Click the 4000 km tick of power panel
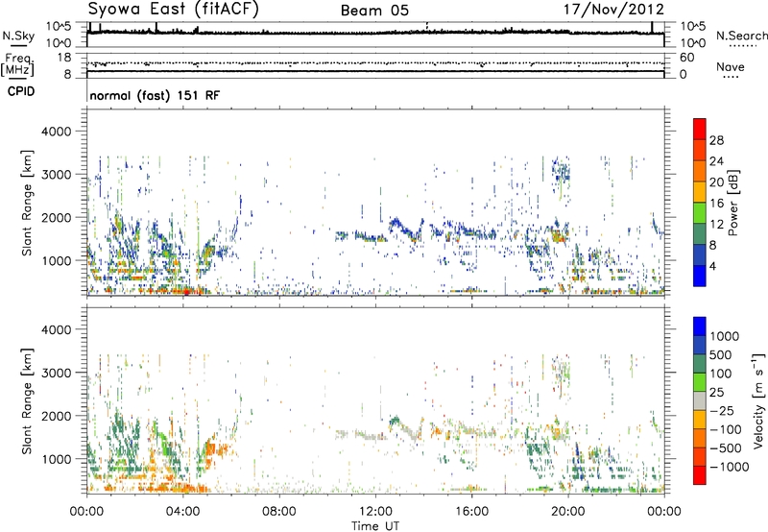This screenshot has width=768, height=532. [57, 132]
